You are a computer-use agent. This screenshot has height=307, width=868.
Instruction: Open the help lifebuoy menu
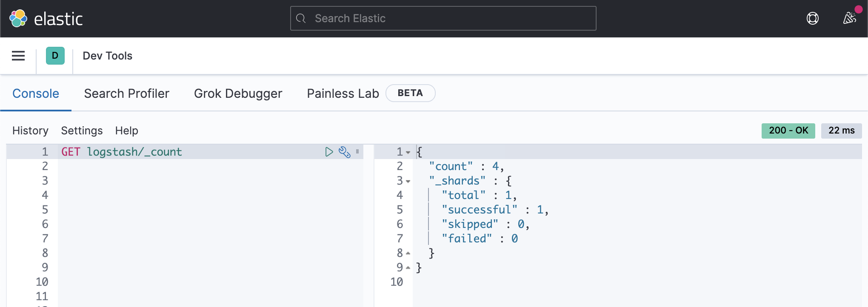click(x=813, y=18)
